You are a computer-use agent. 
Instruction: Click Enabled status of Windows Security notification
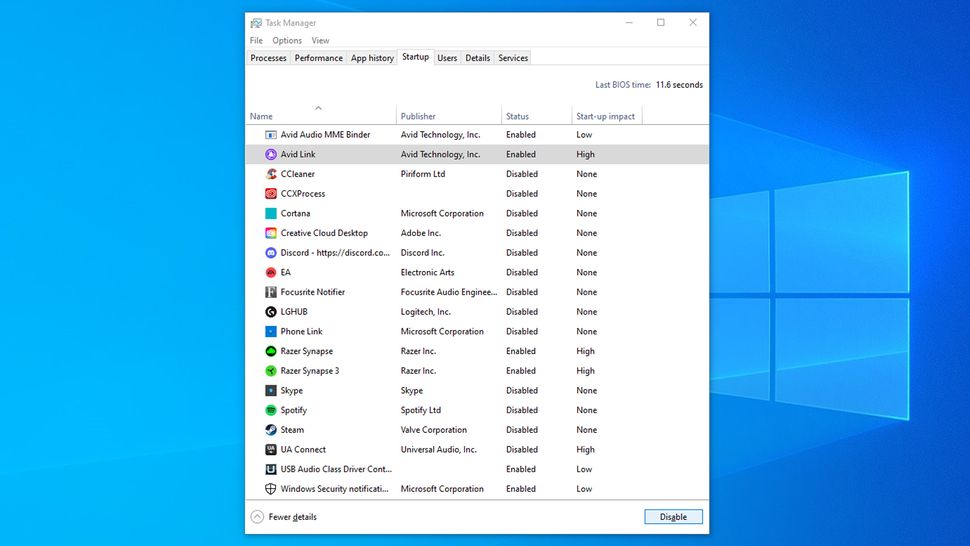click(x=521, y=488)
